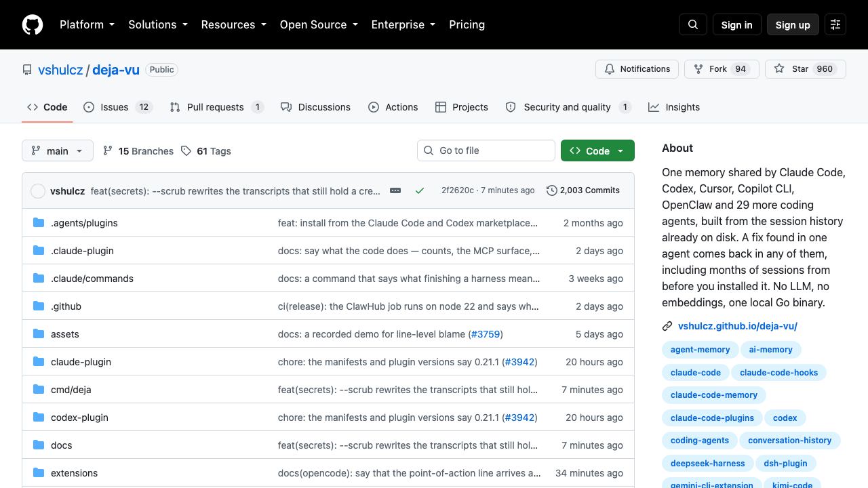Open Security and quality tab
The height and width of the screenshot is (488, 868).
(568, 107)
